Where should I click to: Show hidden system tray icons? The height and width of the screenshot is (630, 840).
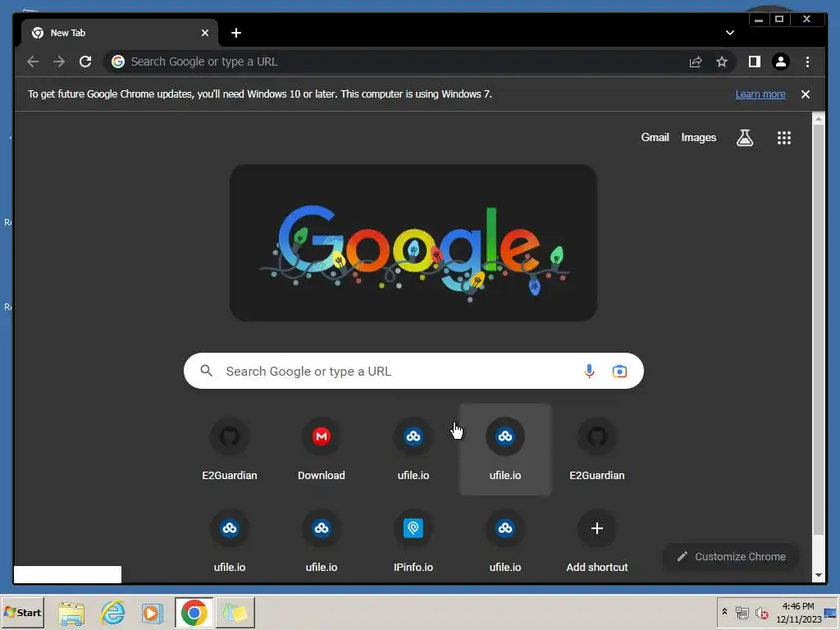pos(724,612)
